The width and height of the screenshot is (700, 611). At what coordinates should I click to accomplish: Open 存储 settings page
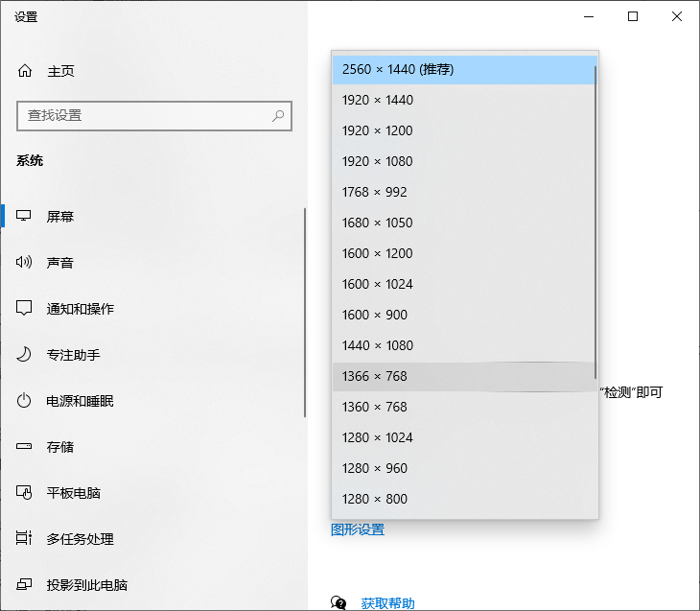click(153, 447)
